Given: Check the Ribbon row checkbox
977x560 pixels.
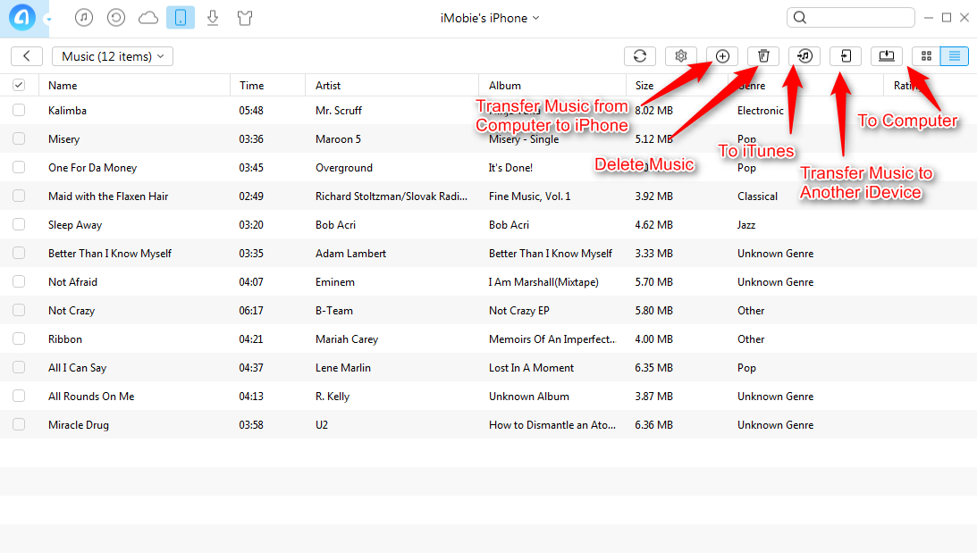Looking at the screenshot, I should 19,339.
